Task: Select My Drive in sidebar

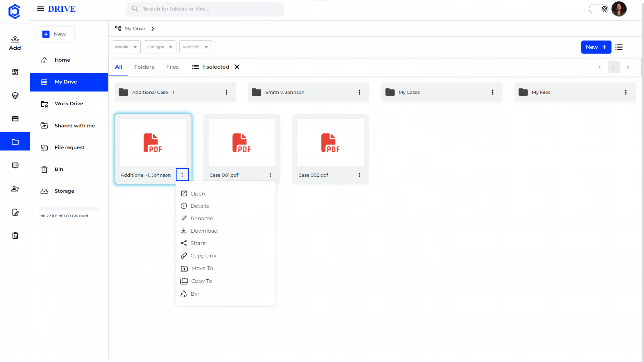Action: pos(69,82)
